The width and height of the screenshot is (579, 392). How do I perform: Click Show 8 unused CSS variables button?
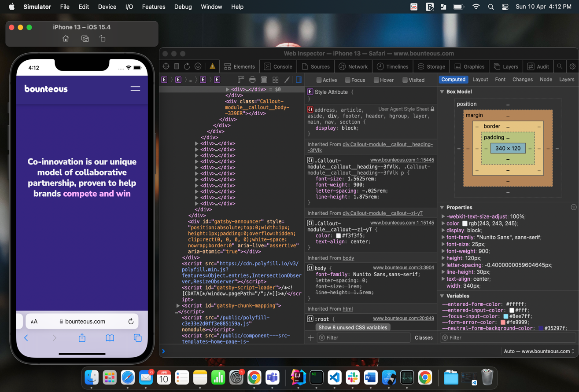tap(353, 328)
